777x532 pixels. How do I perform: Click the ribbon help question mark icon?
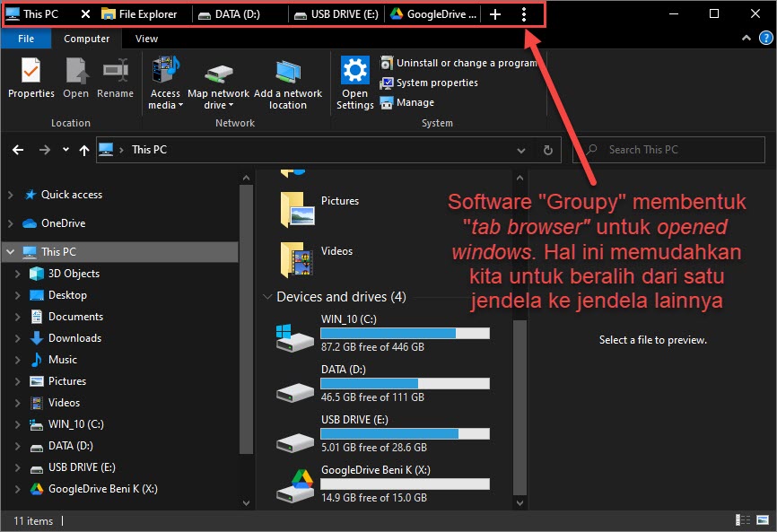(765, 39)
